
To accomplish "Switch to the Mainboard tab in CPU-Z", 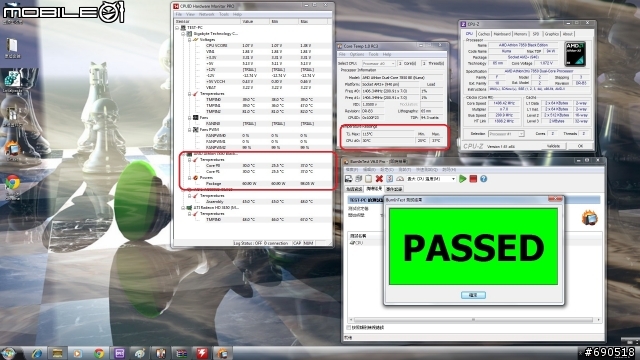I will pyautogui.click(x=502, y=34).
